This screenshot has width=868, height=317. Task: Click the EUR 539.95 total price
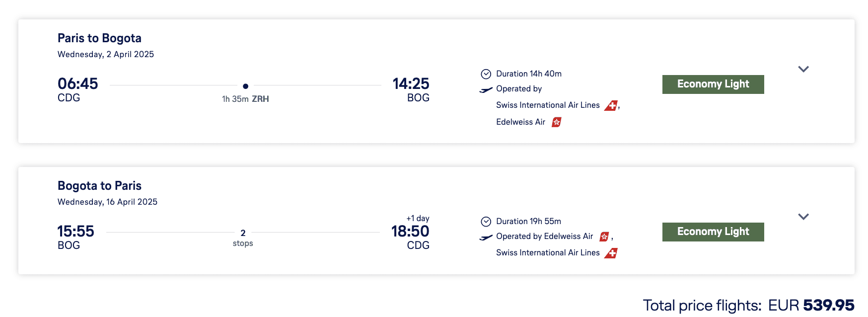click(x=811, y=305)
